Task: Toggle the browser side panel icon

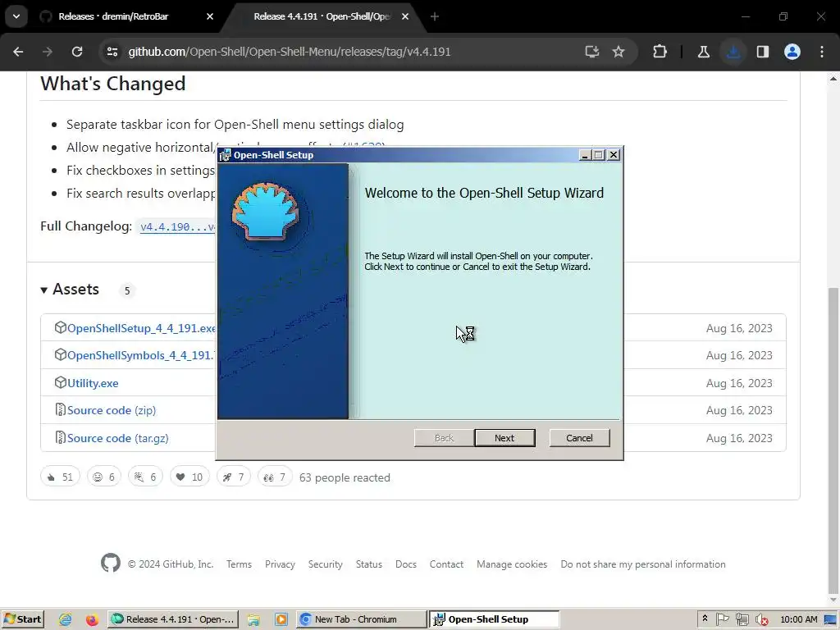Action: (763, 52)
